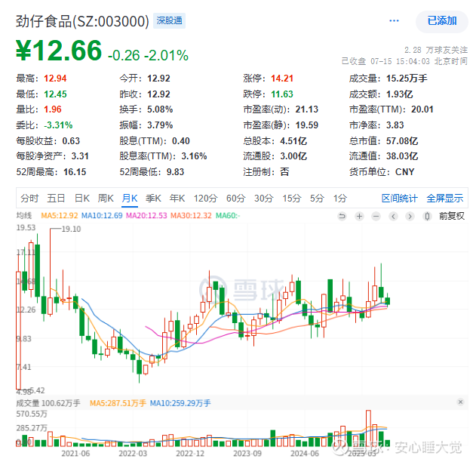Viewport: 476px width, 462px height.
Task: Open 全屏显示 fullscreen view
Action: coord(445,199)
